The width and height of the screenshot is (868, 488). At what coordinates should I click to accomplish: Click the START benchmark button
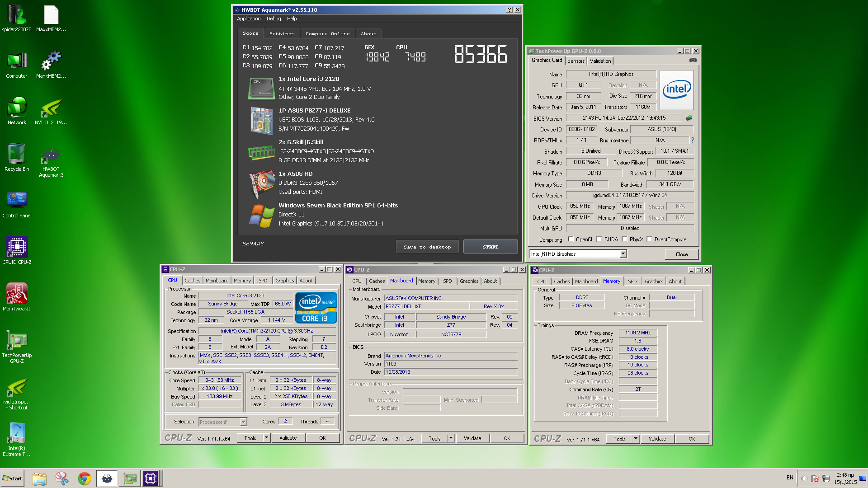click(491, 247)
